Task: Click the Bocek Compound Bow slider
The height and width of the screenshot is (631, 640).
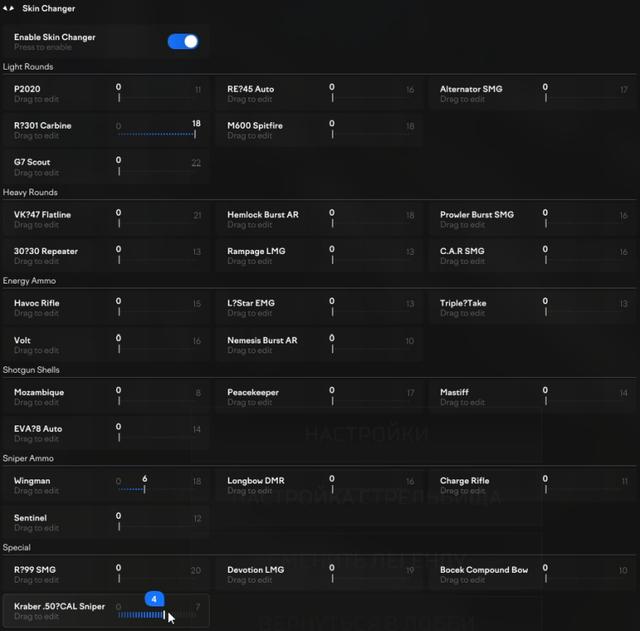Action: click(585, 579)
